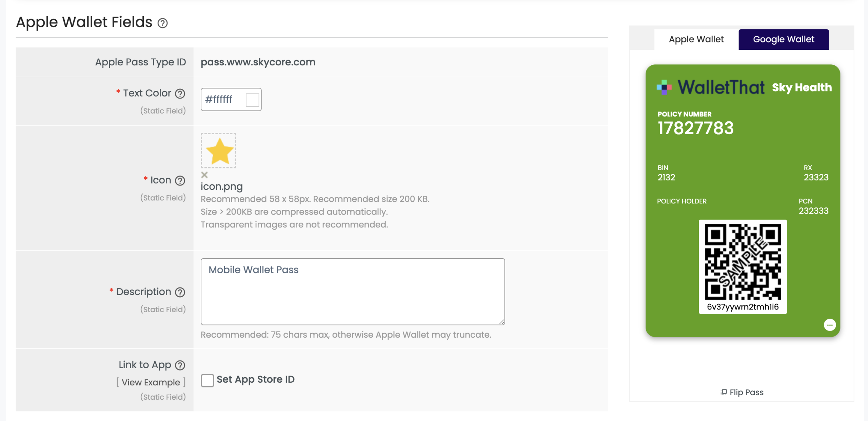868x421 pixels.
Task: Click Set App Store ID label
Action: point(256,379)
